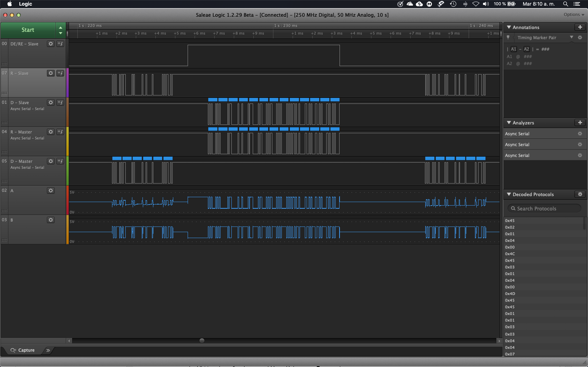Open macOS Notification Center list icon

(577, 4)
